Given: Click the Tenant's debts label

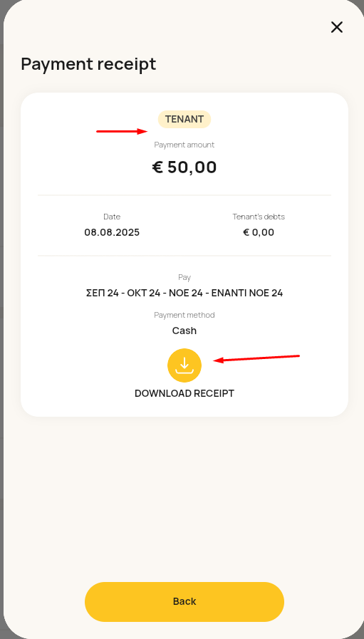Looking at the screenshot, I should click(259, 217).
